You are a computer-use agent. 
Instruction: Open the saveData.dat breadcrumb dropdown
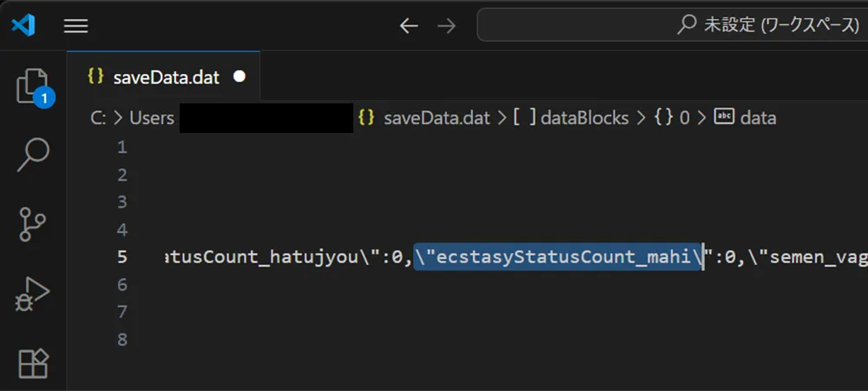tap(436, 118)
